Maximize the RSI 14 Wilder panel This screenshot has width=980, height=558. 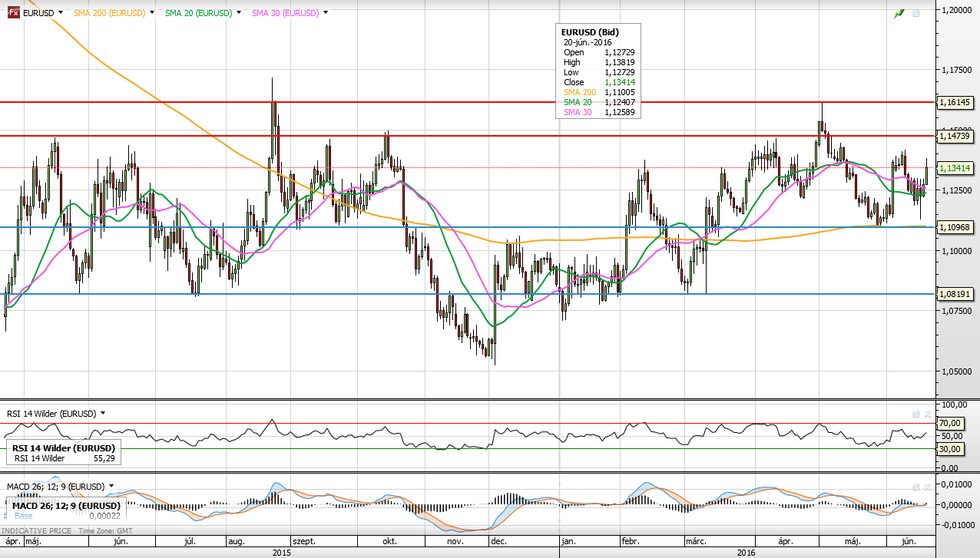915,414
